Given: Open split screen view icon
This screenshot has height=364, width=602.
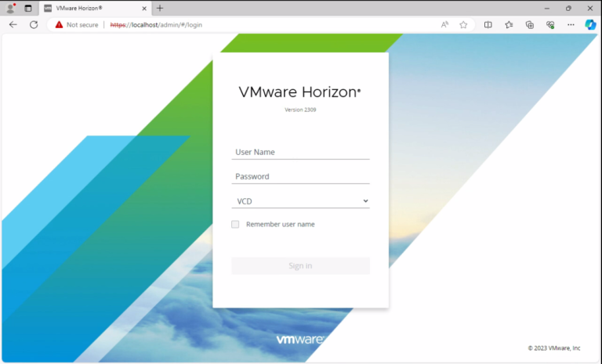Looking at the screenshot, I should click(488, 24).
